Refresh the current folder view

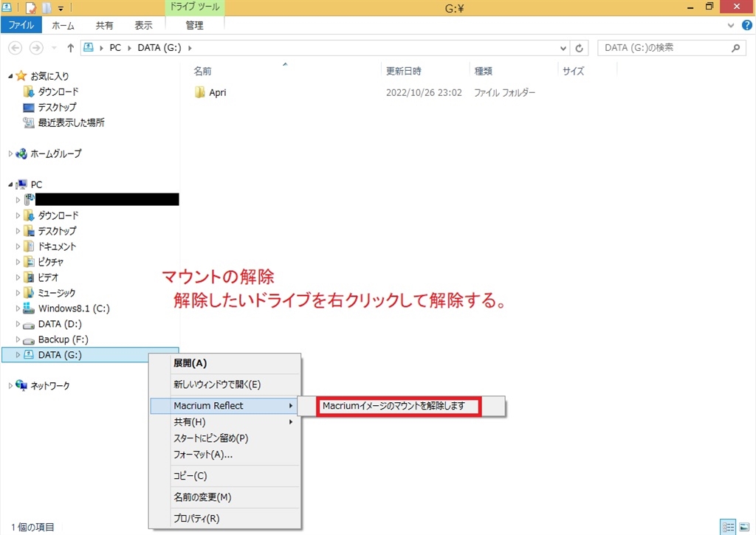pyautogui.click(x=579, y=48)
